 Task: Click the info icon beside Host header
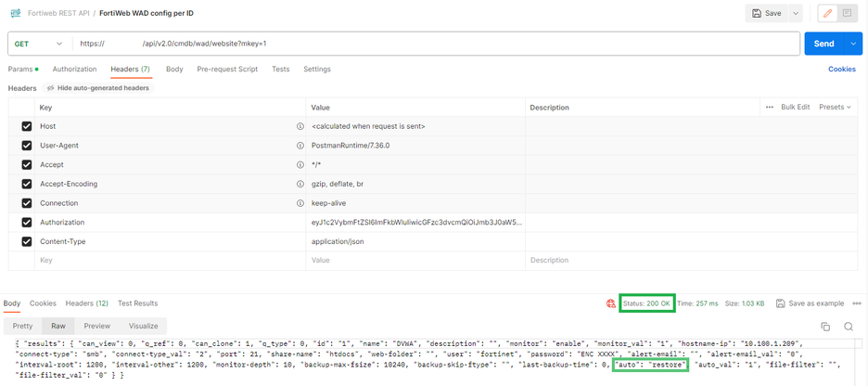click(300, 126)
